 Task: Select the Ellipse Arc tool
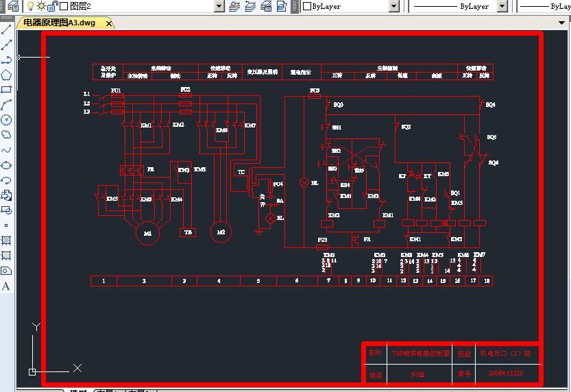coord(7,180)
